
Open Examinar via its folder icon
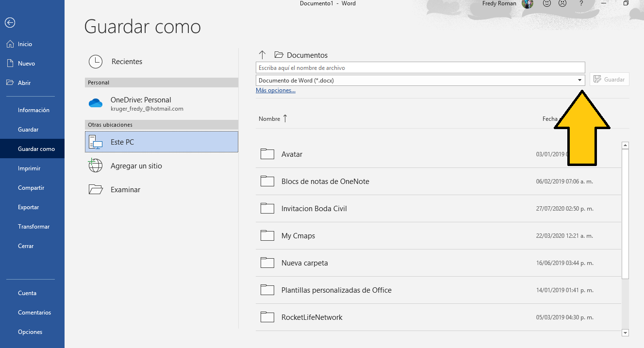pos(95,189)
